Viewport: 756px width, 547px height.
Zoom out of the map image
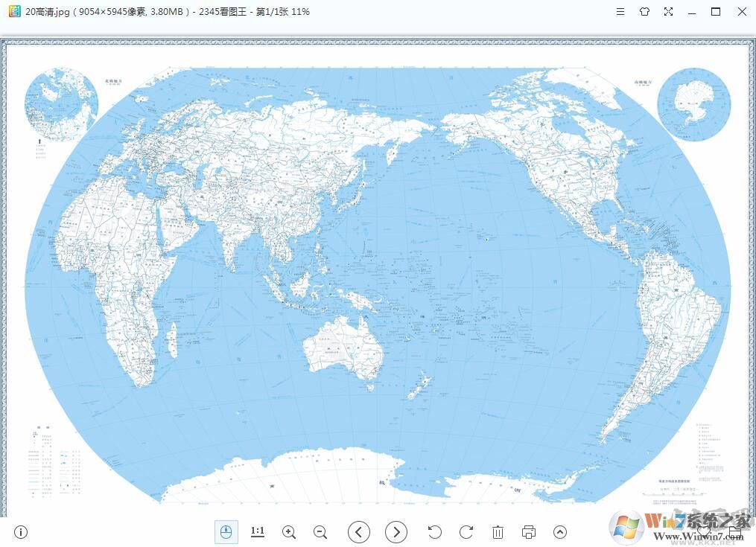point(320,532)
